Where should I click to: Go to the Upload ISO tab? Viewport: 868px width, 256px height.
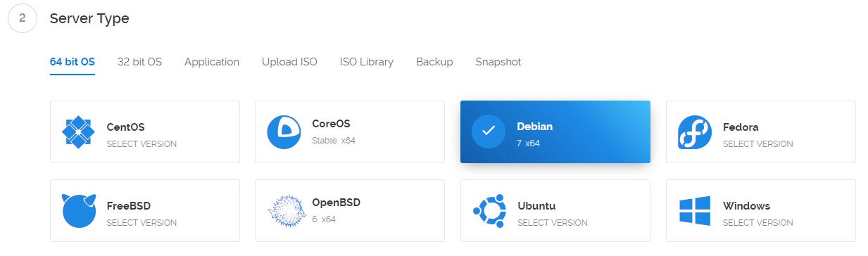[289, 62]
